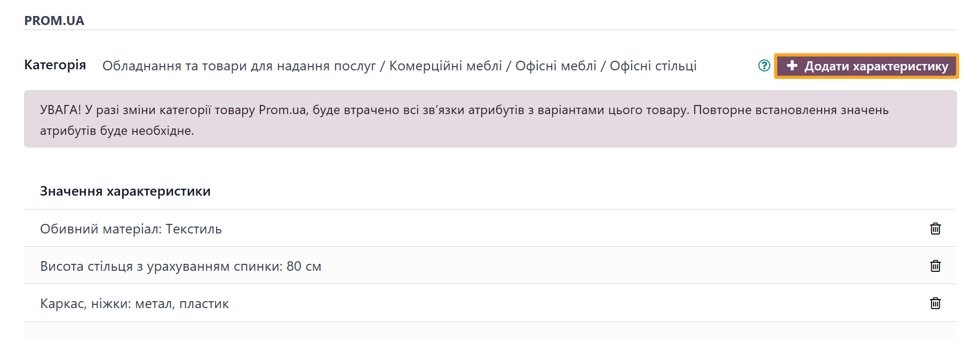Delete the 'Каркас, ніжки' characteristic row
Screen dimensions: 980x339
[x=935, y=303]
